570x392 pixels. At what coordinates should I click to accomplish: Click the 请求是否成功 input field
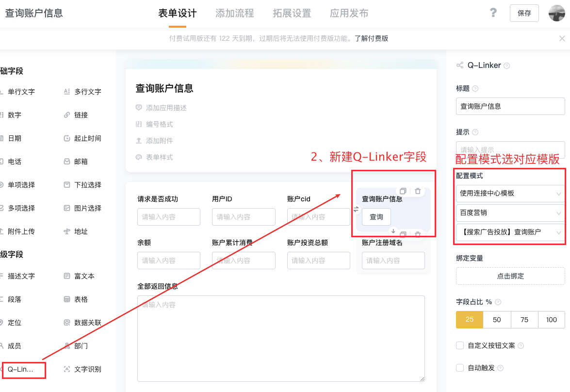[169, 217]
